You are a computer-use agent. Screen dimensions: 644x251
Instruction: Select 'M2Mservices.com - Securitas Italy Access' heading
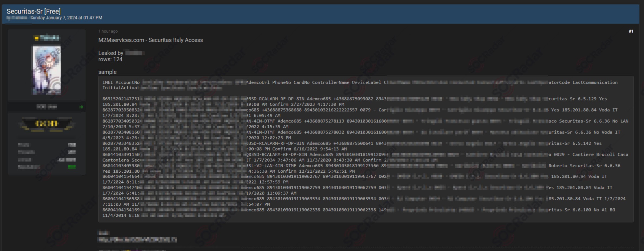(151, 40)
